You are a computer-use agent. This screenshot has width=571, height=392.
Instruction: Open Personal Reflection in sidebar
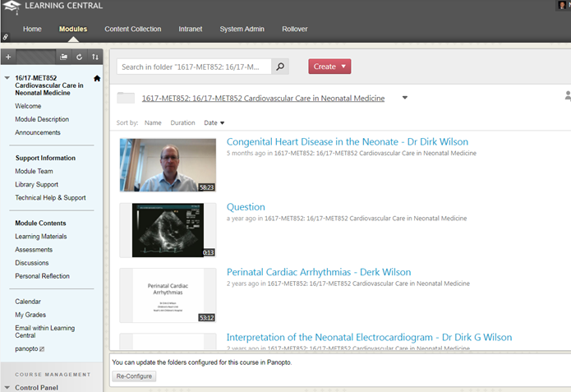[x=42, y=276]
